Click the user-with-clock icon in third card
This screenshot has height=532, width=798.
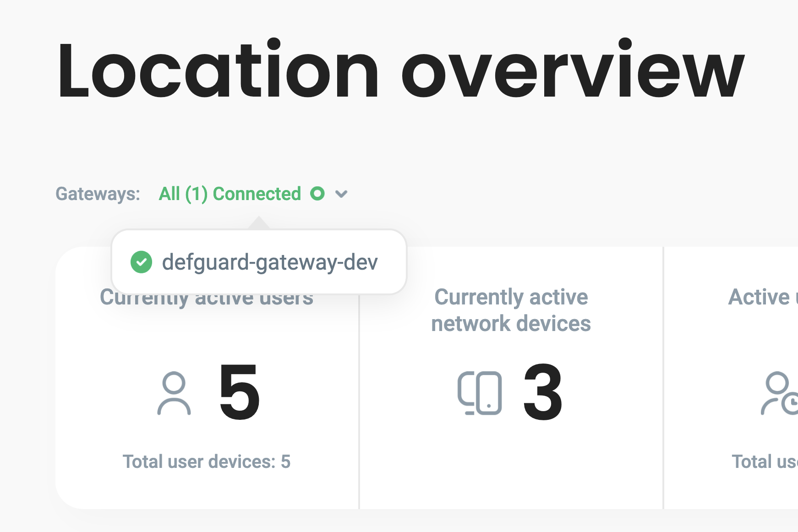(x=780, y=394)
